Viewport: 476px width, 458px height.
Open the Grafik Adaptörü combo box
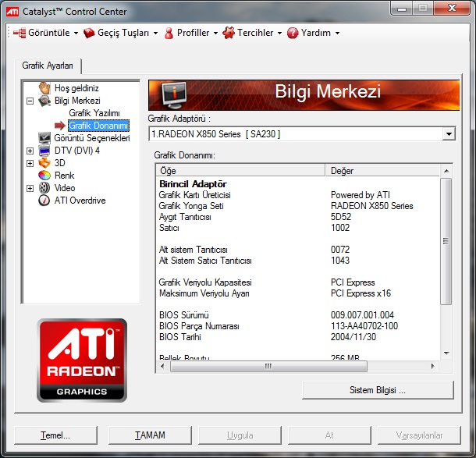[449, 134]
